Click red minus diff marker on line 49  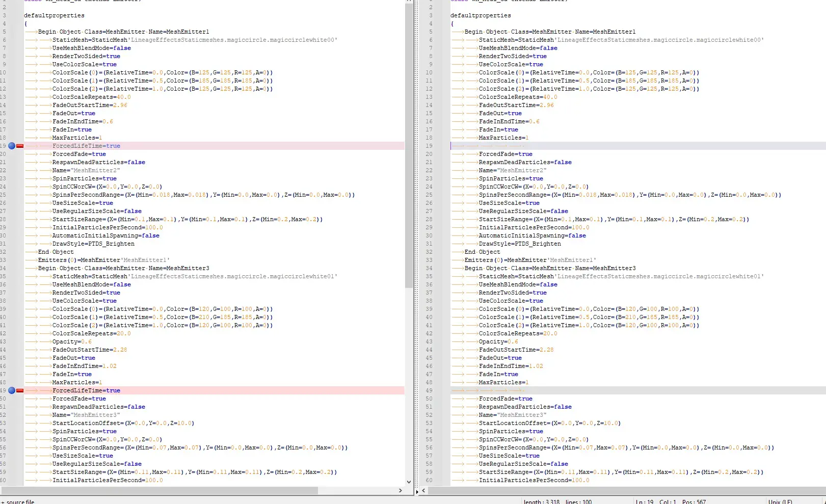tap(20, 390)
